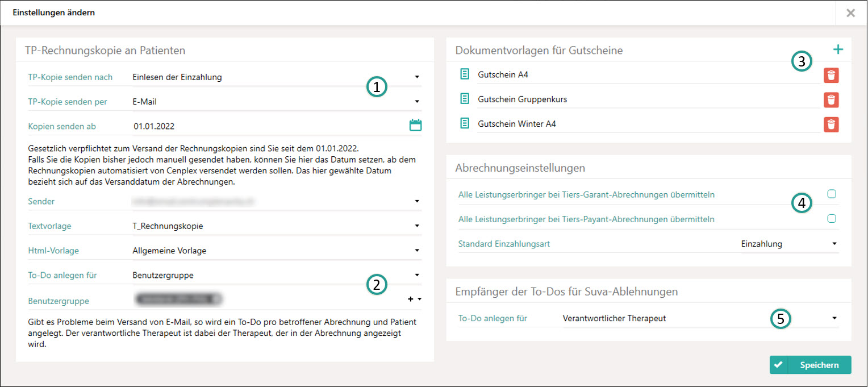
Task: Click document icon beside Gutschein Gruppenkurs
Action: tap(465, 99)
